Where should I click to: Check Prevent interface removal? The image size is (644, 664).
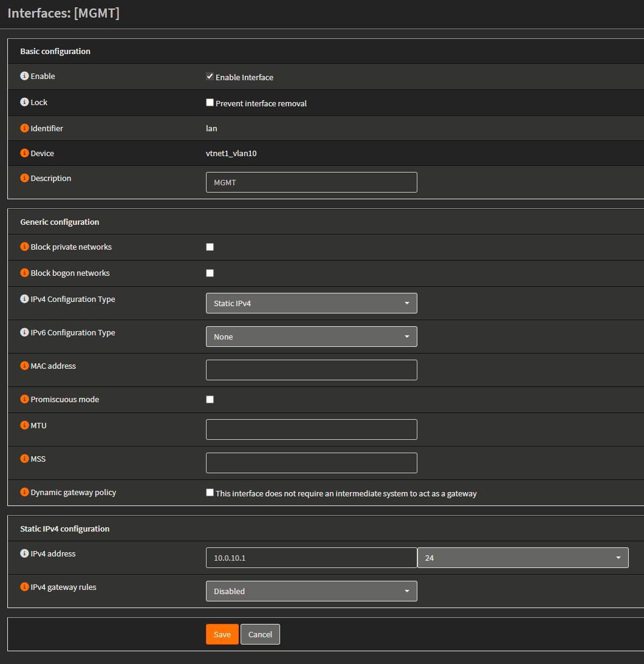pos(210,103)
